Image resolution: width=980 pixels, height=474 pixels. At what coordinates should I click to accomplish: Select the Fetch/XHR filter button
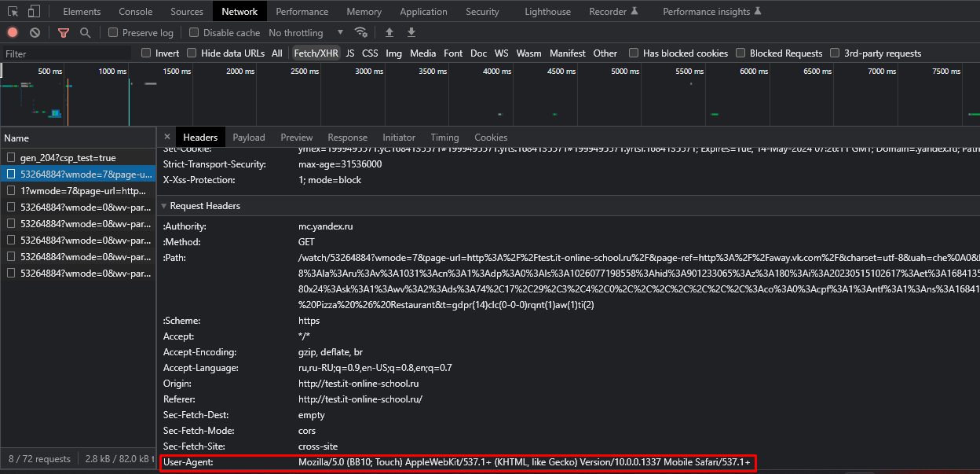coord(316,53)
